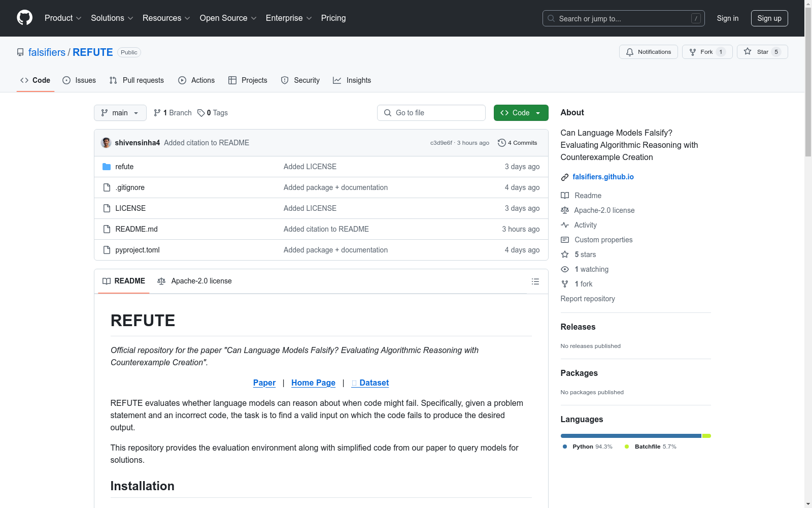Click the link icon beside falsifiers.github.io
Viewport: 812px width, 508px height.
tap(565, 177)
